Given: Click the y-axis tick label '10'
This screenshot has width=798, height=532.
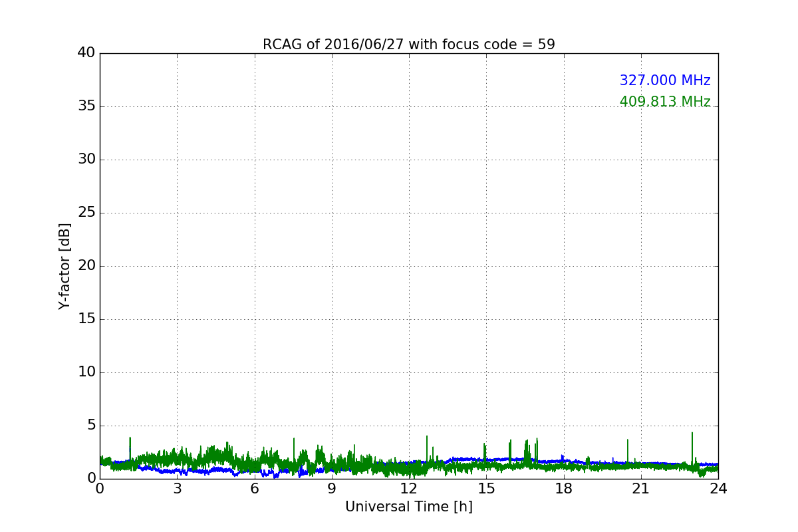Looking at the screenshot, I should point(86,372).
